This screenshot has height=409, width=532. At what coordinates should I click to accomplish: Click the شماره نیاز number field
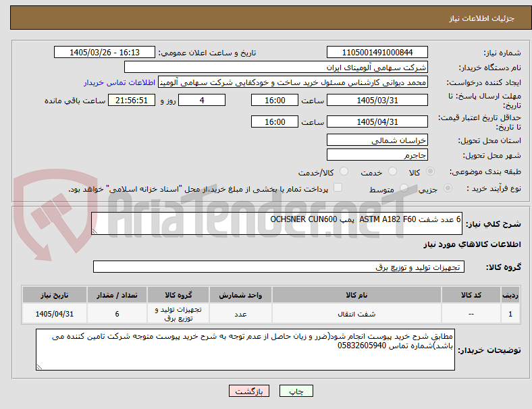[377, 53]
